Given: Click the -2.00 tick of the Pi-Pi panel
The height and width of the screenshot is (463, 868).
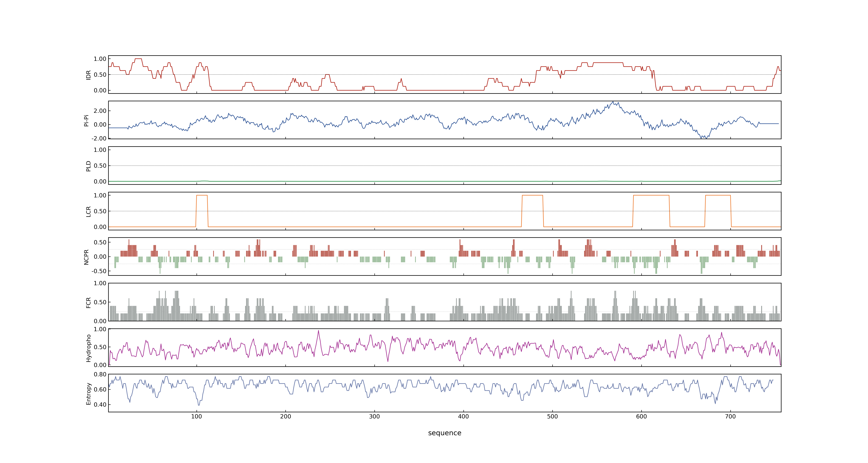Looking at the screenshot, I should point(99,138).
